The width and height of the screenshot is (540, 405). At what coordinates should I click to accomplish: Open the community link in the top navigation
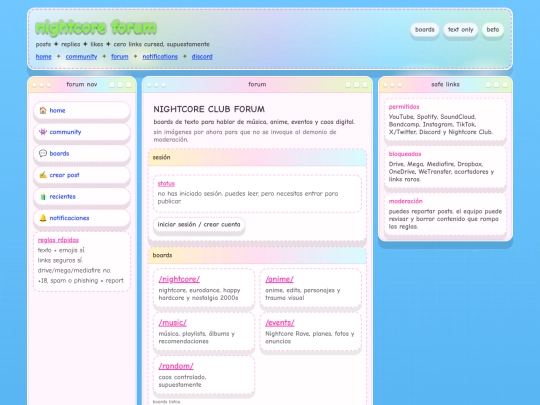point(81,56)
